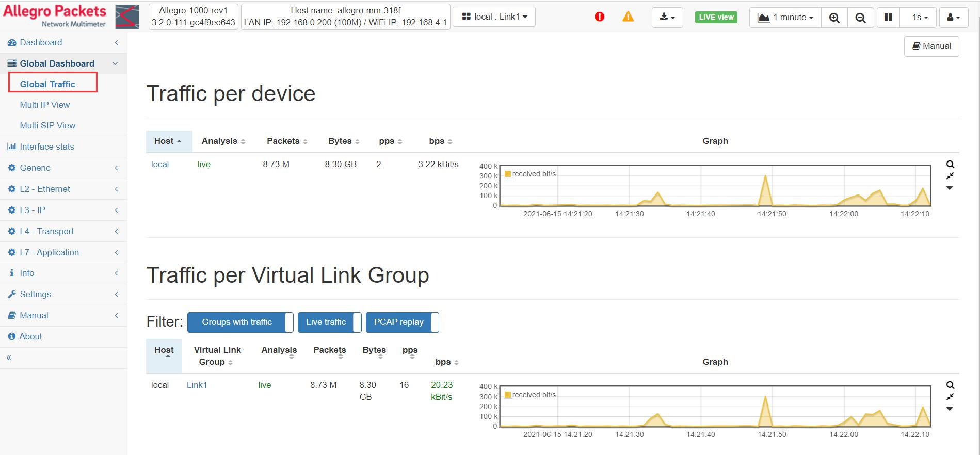Zoom in the time range
Viewport: 980px width, 455px height.
click(834, 18)
